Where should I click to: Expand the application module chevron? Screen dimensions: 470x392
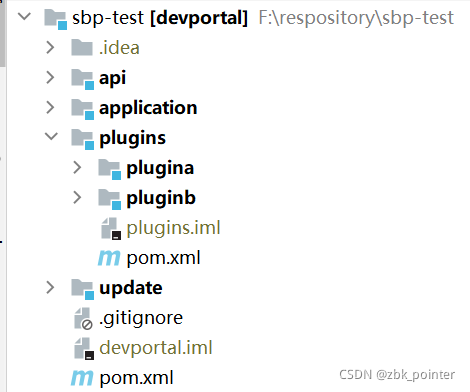(x=50, y=107)
